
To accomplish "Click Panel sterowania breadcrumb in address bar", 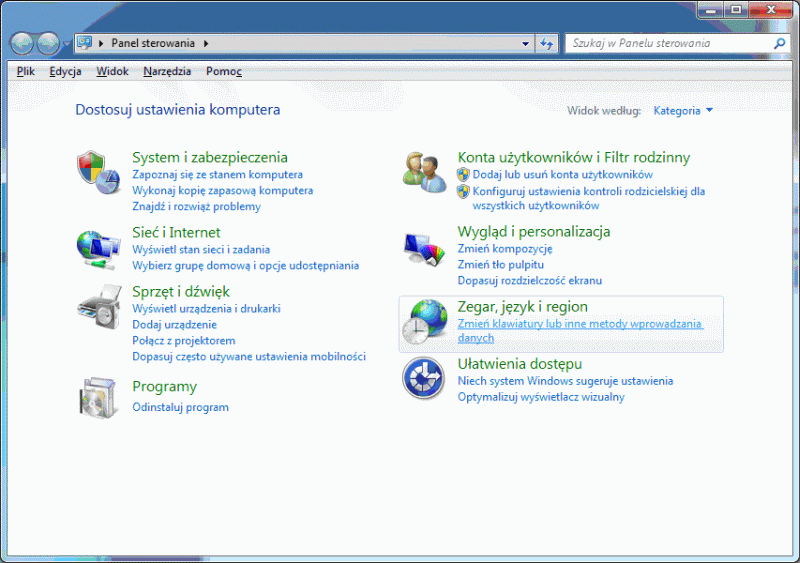I will click(x=153, y=43).
